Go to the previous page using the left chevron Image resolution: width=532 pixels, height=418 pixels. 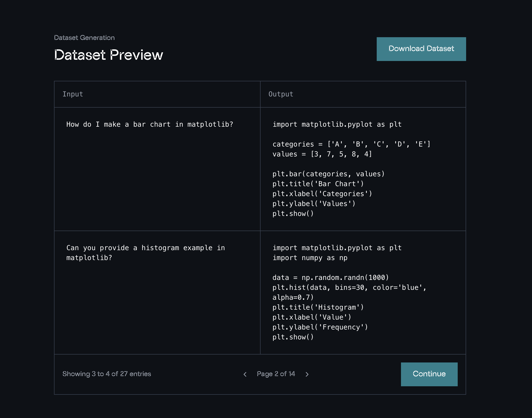point(245,374)
